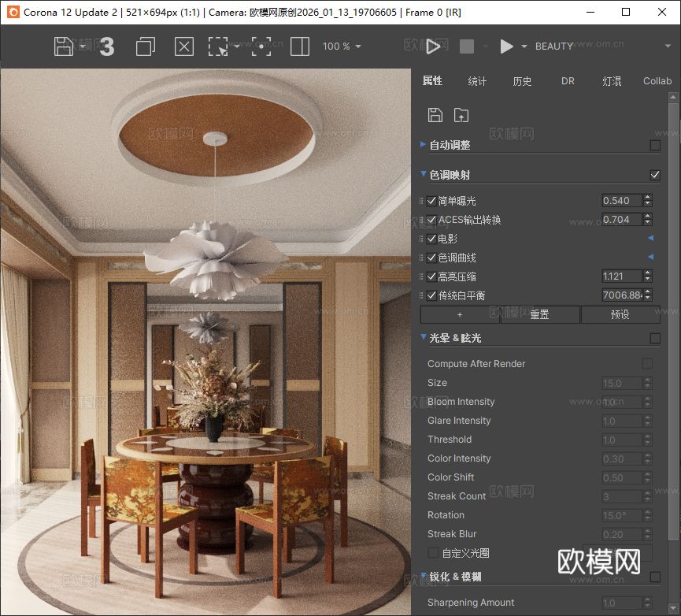Open the 预设 presets button
This screenshot has height=616, width=681.
pos(620,314)
